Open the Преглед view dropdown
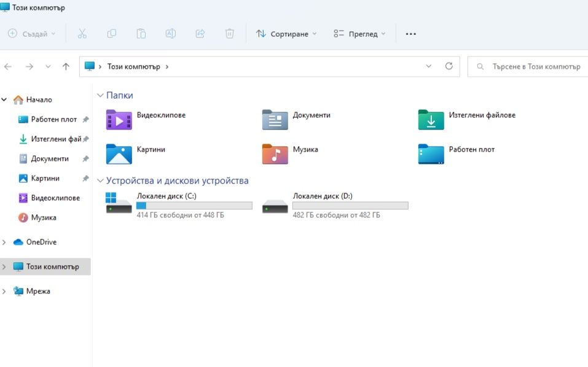588x367 pixels. click(359, 34)
